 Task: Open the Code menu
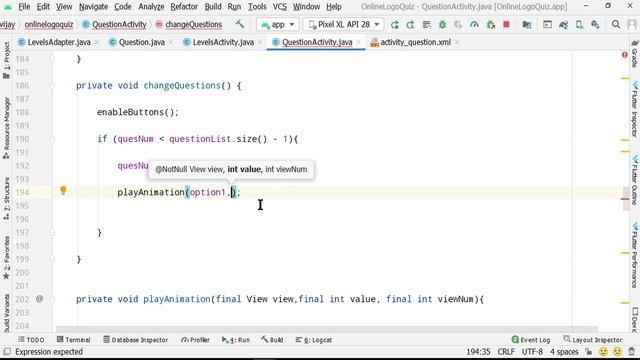click(123, 7)
